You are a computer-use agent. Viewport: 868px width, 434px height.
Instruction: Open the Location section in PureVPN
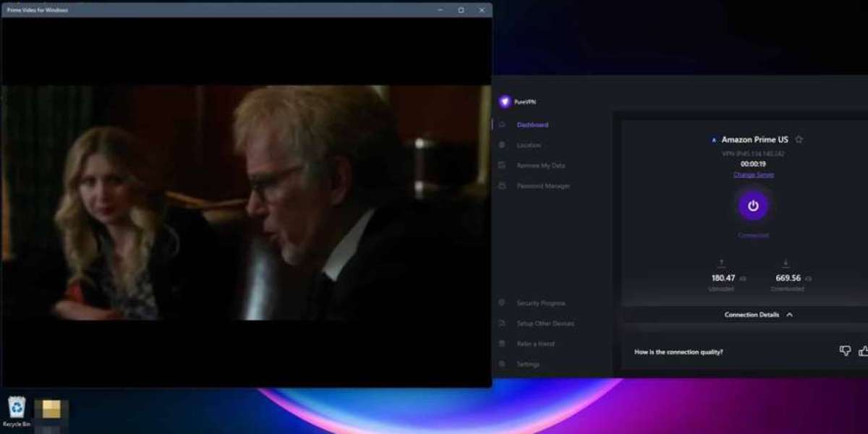[x=529, y=145]
